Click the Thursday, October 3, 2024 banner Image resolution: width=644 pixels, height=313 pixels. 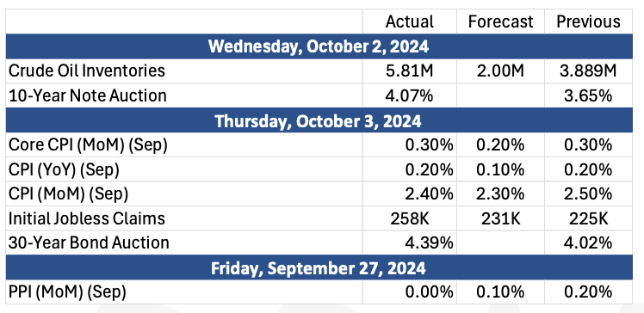tap(319, 120)
